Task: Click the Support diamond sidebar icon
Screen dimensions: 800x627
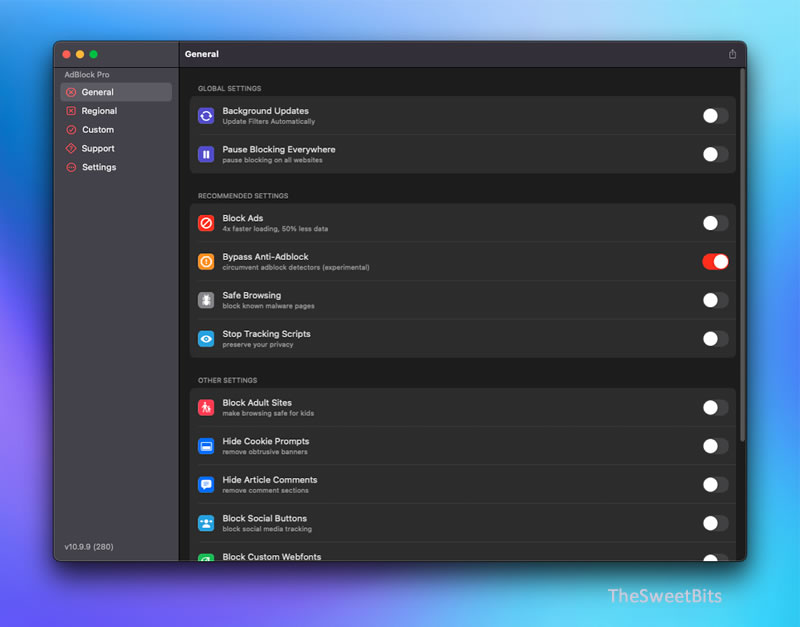Action: [71, 148]
